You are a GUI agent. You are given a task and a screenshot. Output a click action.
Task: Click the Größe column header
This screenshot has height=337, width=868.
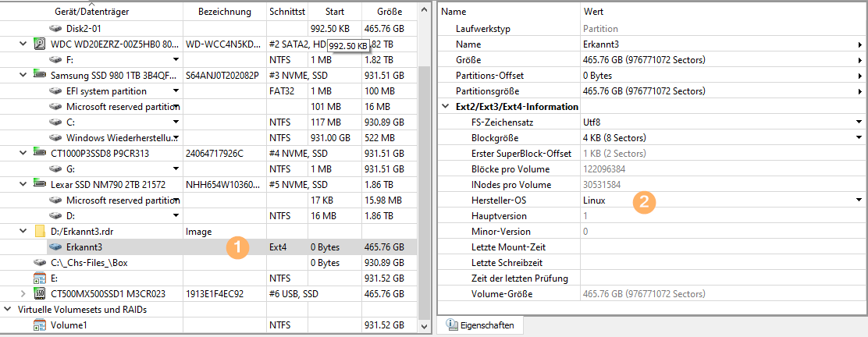click(x=389, y=12)
